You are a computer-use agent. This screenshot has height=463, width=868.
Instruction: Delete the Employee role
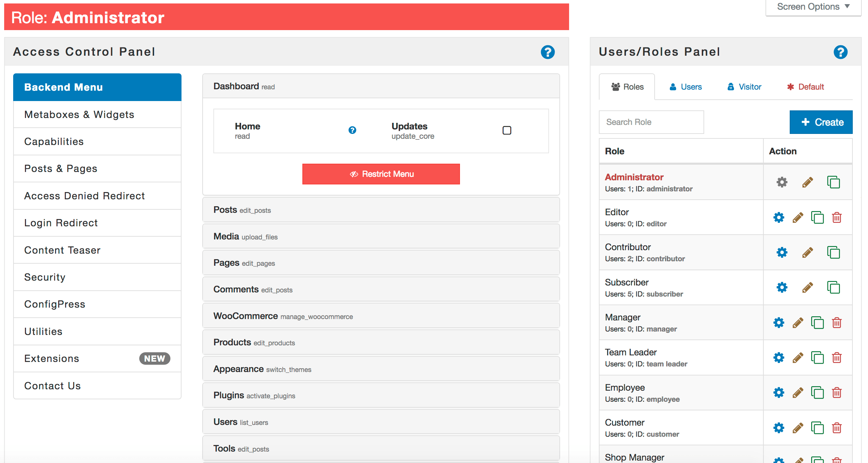point(837,393)
